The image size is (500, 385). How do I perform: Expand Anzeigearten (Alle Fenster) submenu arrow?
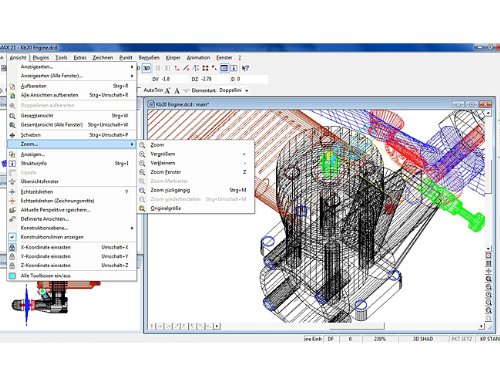(x=132, y=76)
